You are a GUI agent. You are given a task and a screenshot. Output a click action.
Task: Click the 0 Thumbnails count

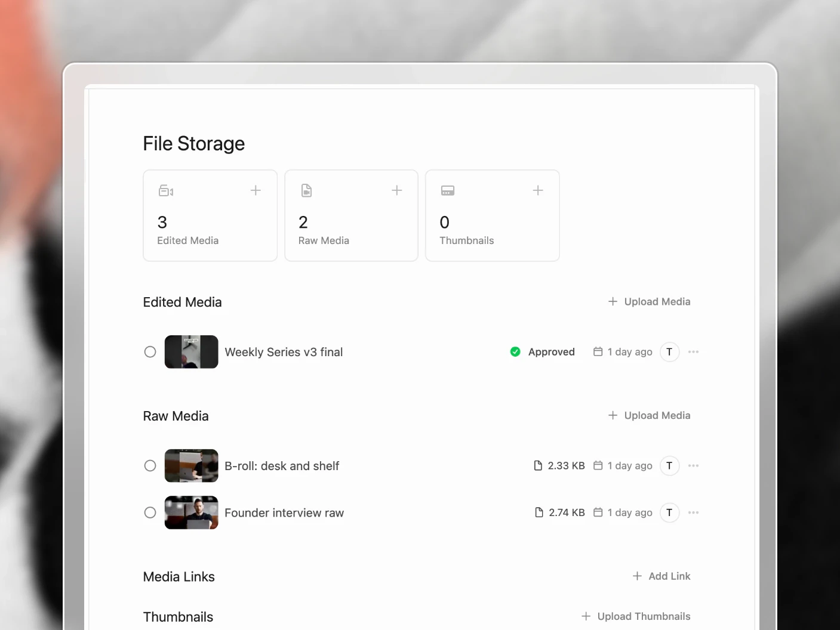(x=445, y=223)
